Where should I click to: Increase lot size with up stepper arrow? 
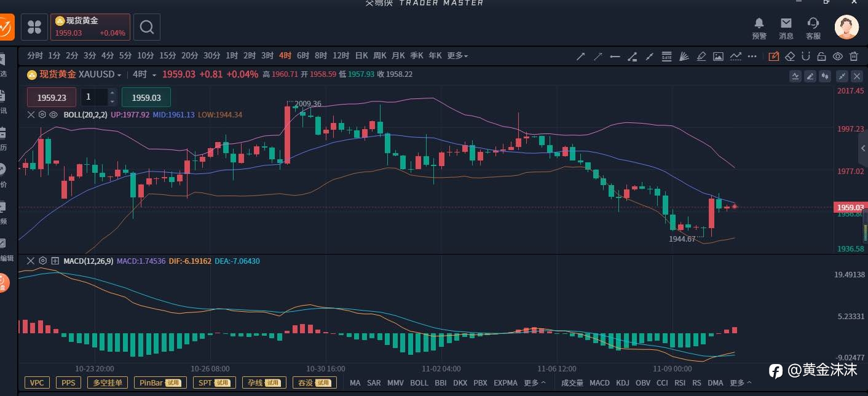(x=112, y=93)
